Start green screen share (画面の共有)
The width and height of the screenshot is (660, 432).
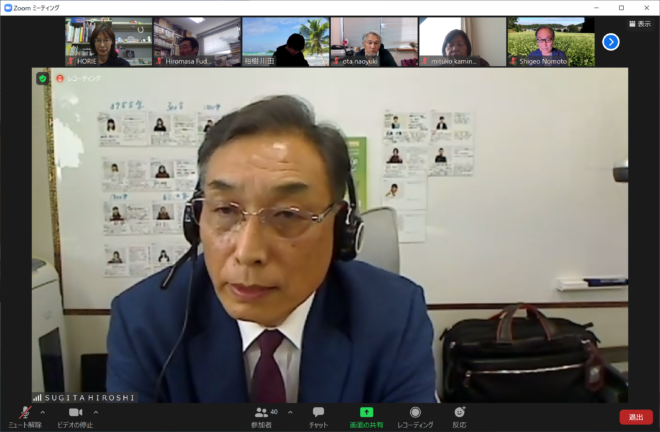[367, 416]
